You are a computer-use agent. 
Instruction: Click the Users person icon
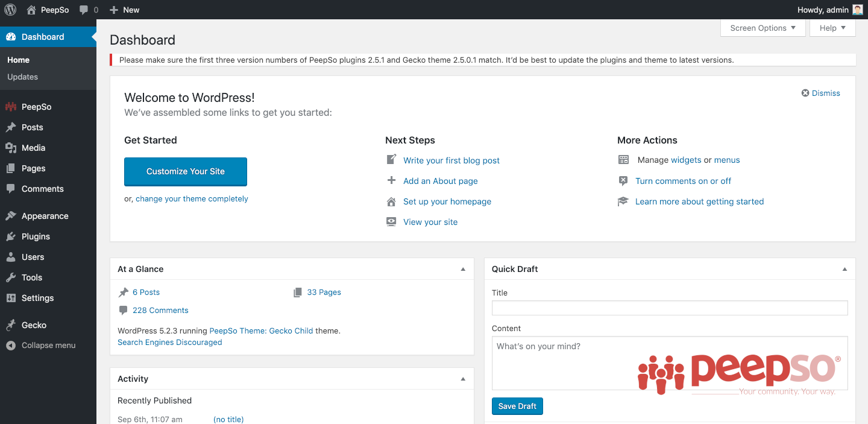click(11, 257)
